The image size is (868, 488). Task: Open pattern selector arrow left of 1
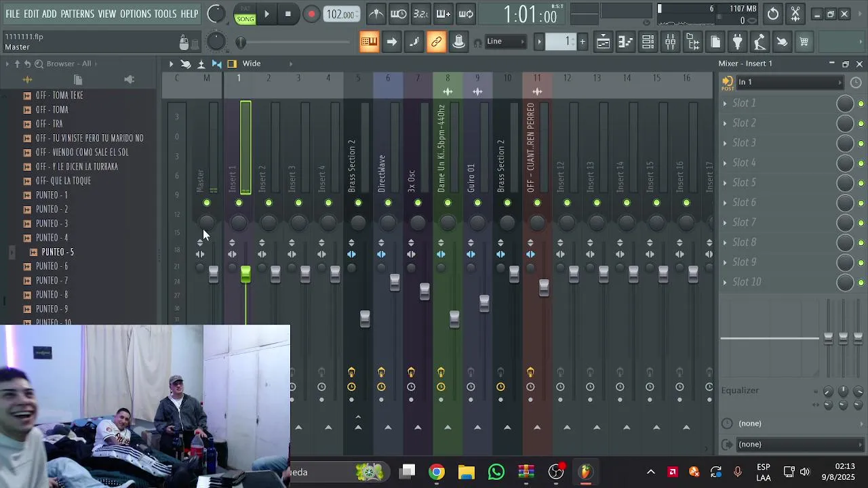click(x=540, y=42)
